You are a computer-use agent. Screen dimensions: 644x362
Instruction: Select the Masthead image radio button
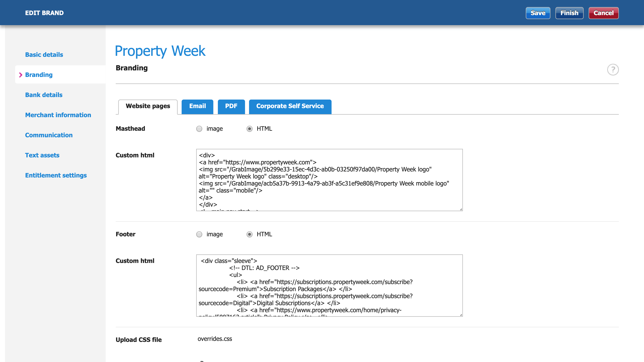(199, 129)
